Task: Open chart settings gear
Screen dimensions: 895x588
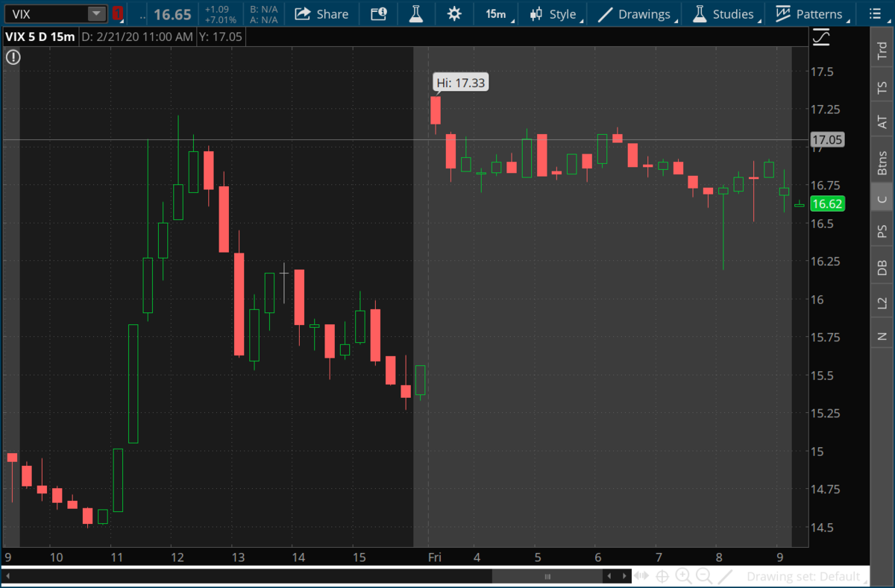Action: click(454, 14)
